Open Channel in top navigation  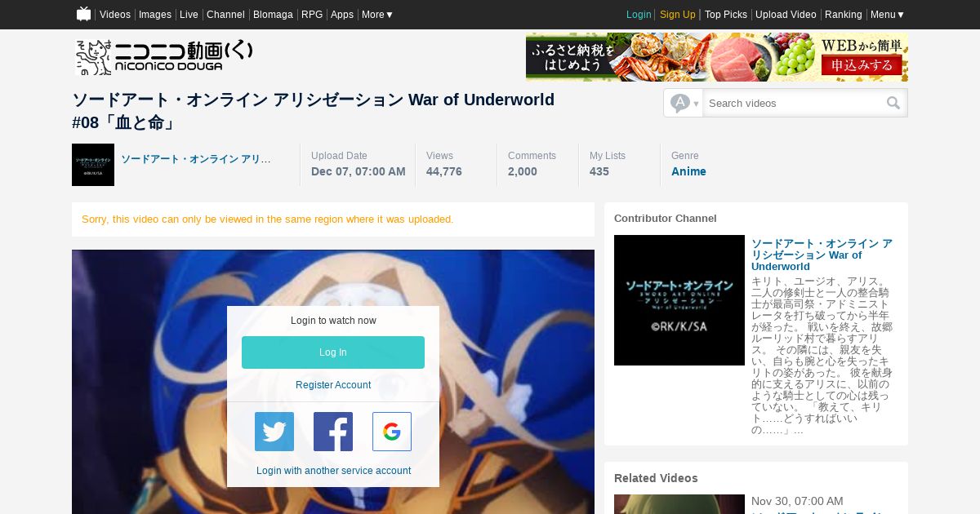tap(225, 15)
